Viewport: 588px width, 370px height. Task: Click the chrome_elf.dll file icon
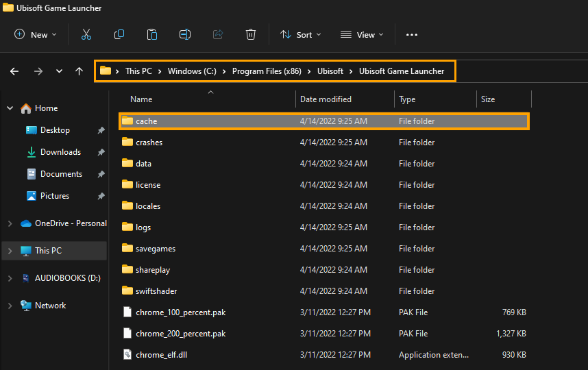coord(127,354)
